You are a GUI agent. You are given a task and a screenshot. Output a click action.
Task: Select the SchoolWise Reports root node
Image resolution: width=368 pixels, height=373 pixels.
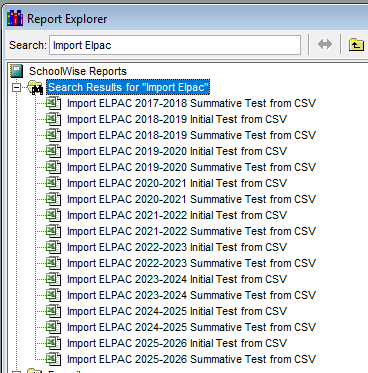point(78,71)
